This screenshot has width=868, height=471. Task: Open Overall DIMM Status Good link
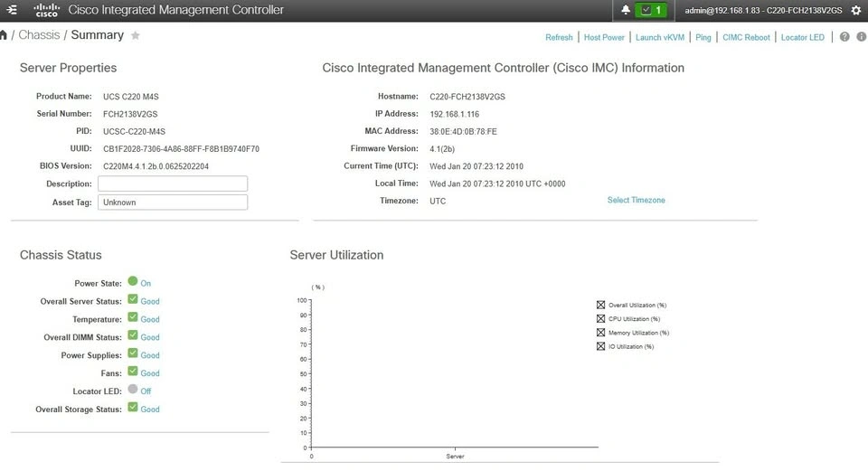[150, 337]
